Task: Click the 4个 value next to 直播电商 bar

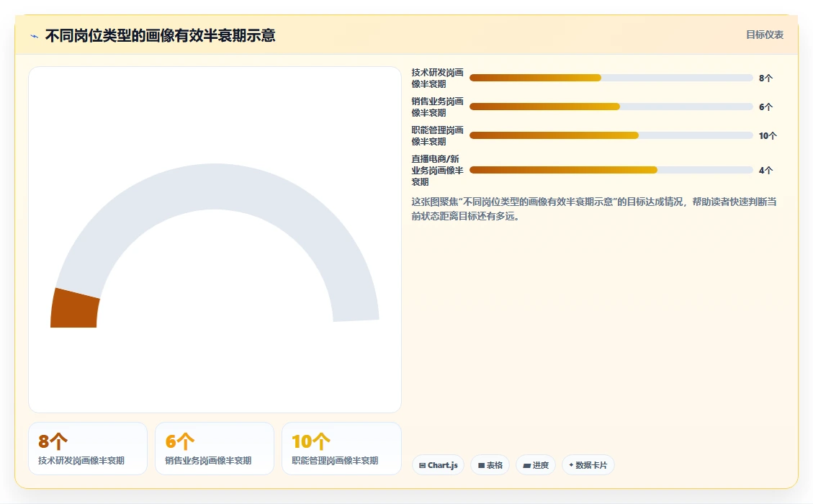Action: pos(765,171)
